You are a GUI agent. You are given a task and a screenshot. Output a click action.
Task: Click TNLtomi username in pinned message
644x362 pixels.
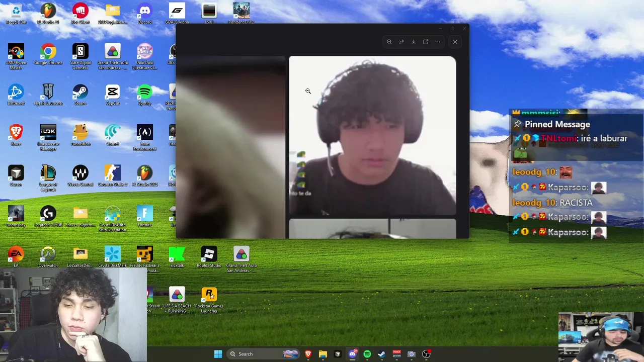558,138
